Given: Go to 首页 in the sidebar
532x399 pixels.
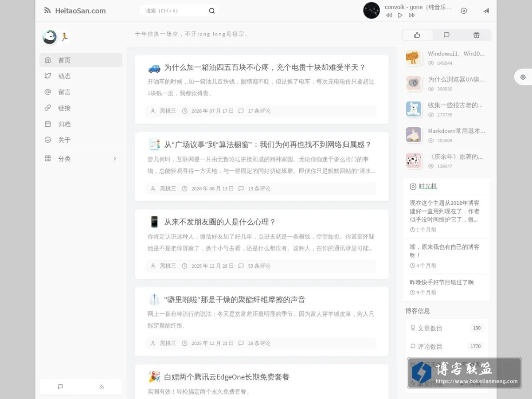Looking at the screenshot, I should (x=81, y=60).
